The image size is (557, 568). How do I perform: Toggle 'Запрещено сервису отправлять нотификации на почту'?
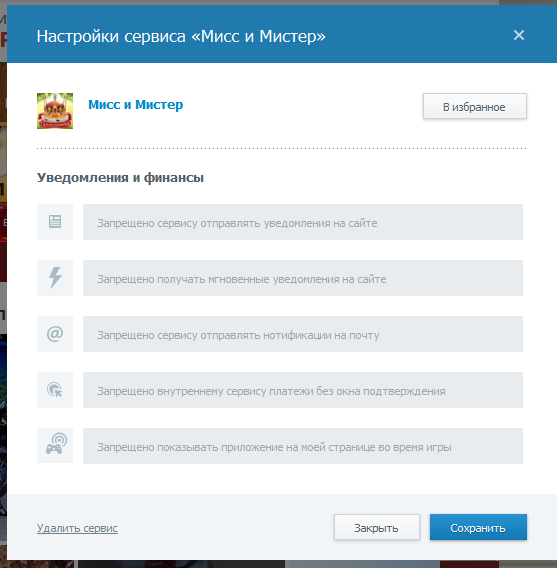(303, 334)
